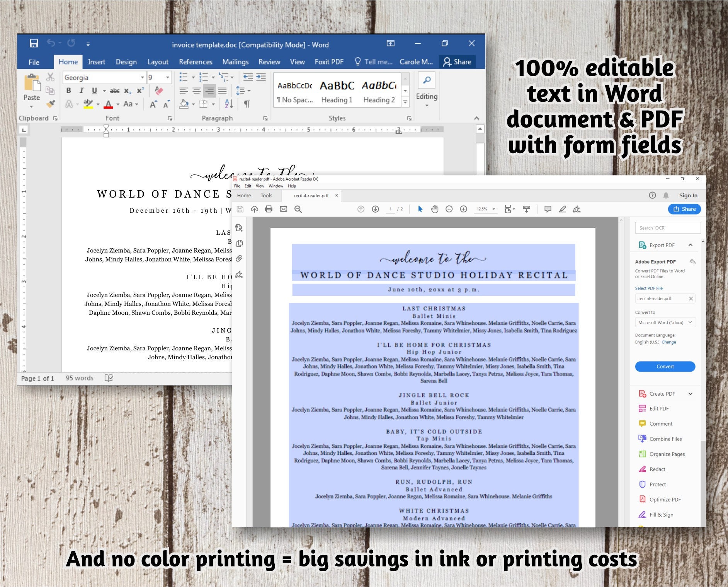Click the Print icon in Acrobat toolbar

coord(269,209)
